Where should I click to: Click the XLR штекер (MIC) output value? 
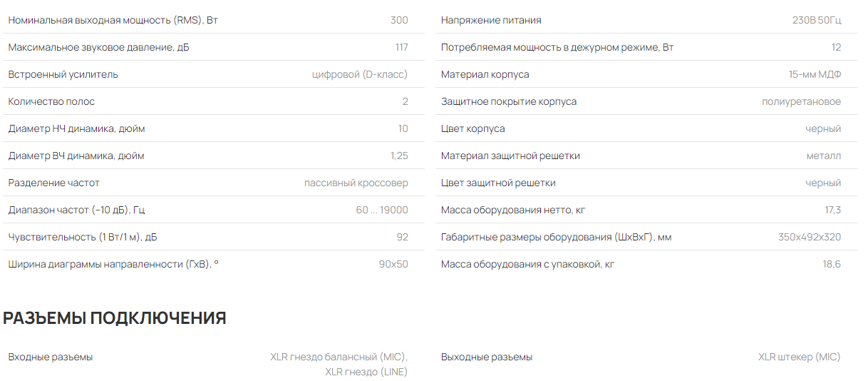point(800,357)
